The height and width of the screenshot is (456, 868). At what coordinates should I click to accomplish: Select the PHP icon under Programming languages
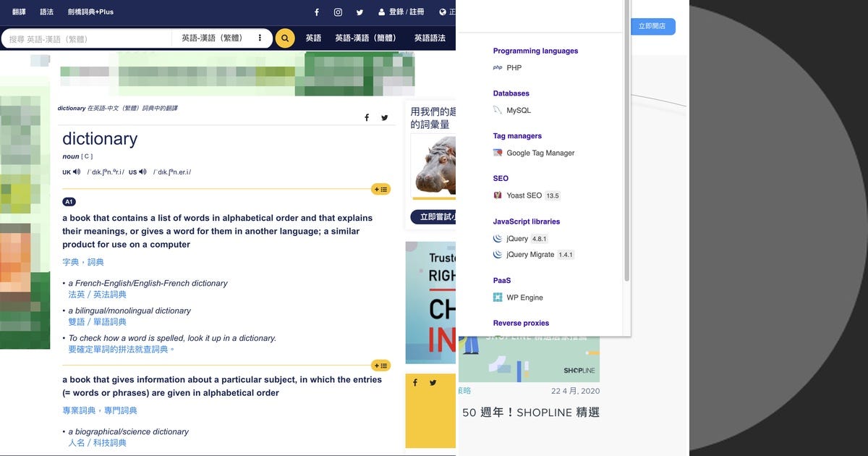click(497, 67)
